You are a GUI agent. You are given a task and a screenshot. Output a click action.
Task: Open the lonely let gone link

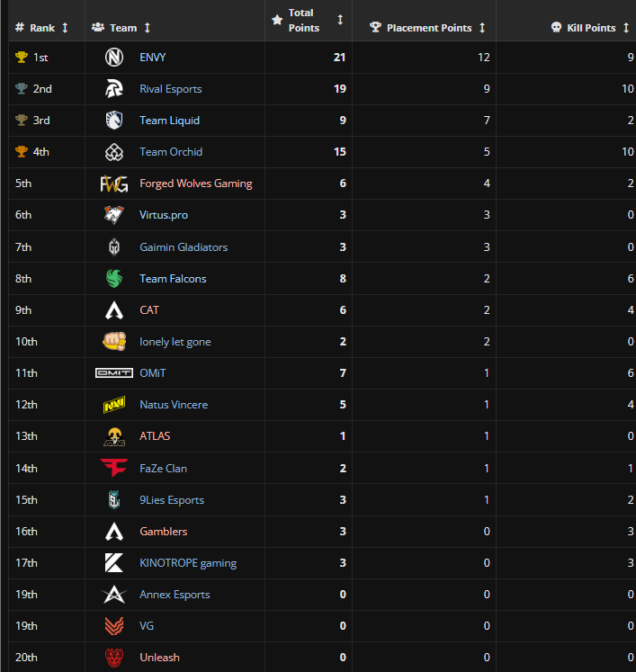pos(175,342)
